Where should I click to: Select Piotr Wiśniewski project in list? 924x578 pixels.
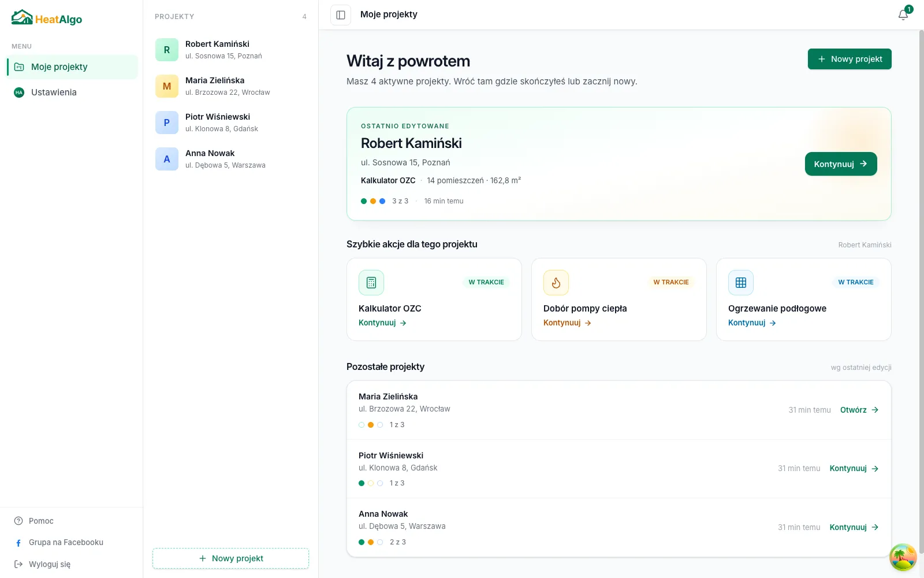click(230, 123)
